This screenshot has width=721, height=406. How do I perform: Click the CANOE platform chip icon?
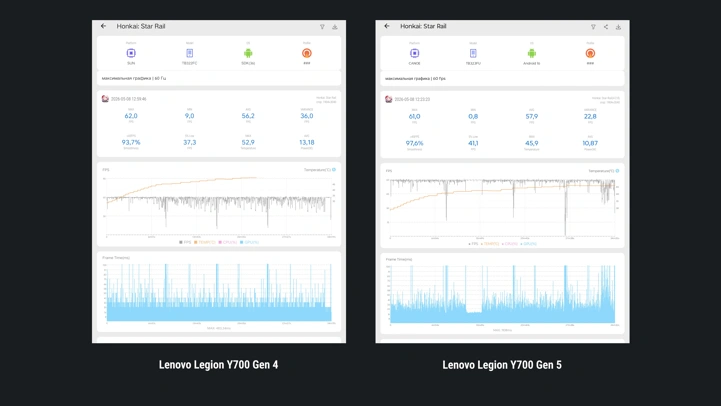414,53
